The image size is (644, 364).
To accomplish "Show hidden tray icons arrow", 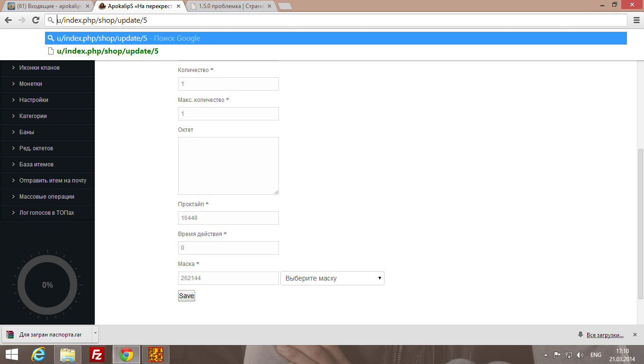I will 546,355.
